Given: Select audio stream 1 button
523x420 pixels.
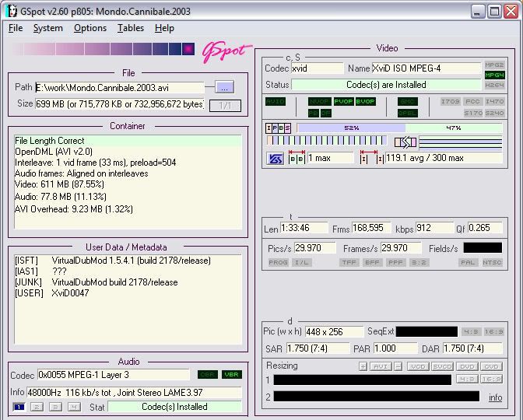Looking at the screenshot, I should coord(19,408).
